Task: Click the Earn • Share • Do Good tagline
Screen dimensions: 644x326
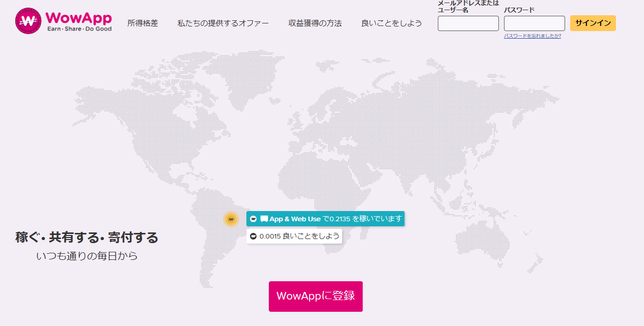Action: pyautogui.click(x=79, y=29)
